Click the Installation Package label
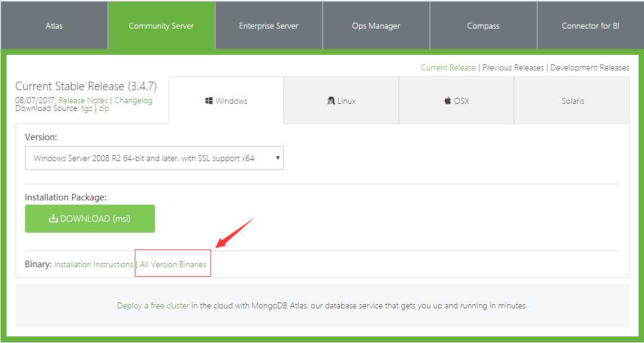 [x=66, y=197]
